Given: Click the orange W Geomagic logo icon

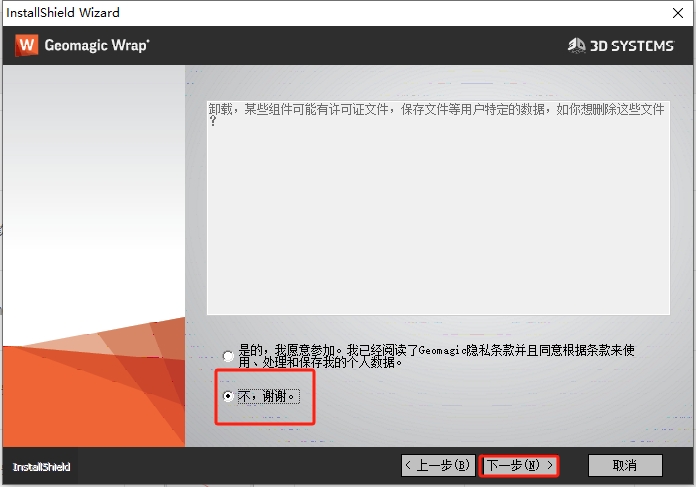Looking at the screenshot, I should 27,45.
